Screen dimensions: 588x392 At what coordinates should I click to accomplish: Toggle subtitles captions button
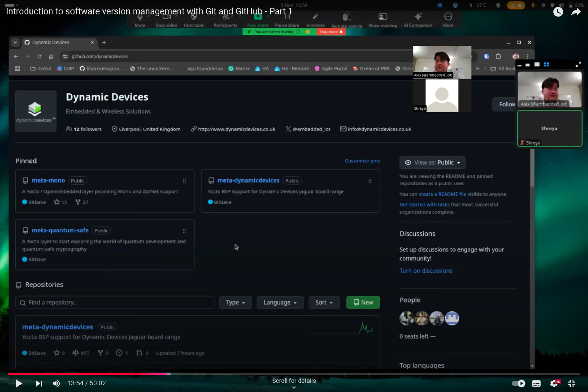[x=536, y=383]
